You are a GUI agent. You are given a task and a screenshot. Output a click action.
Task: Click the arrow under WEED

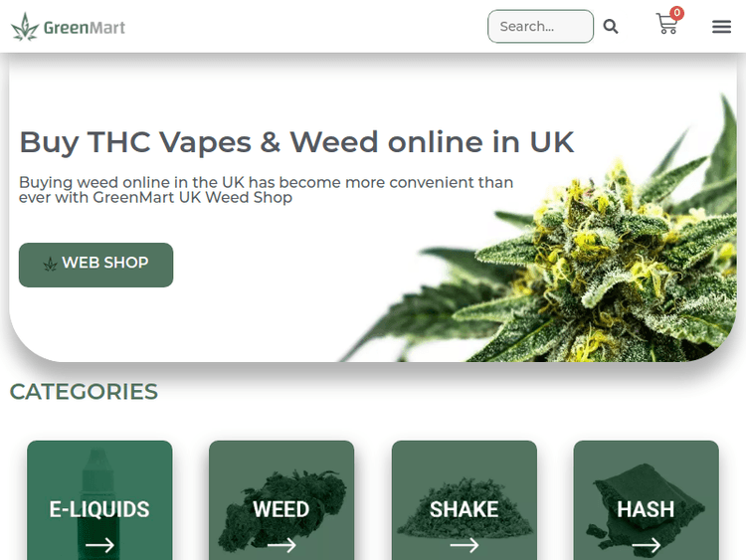(281, 545)
